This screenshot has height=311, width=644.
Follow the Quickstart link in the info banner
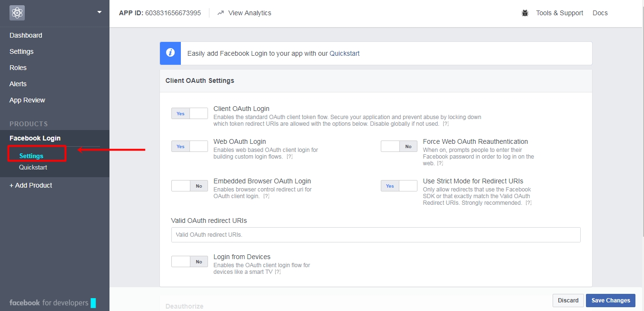[345, 53]
